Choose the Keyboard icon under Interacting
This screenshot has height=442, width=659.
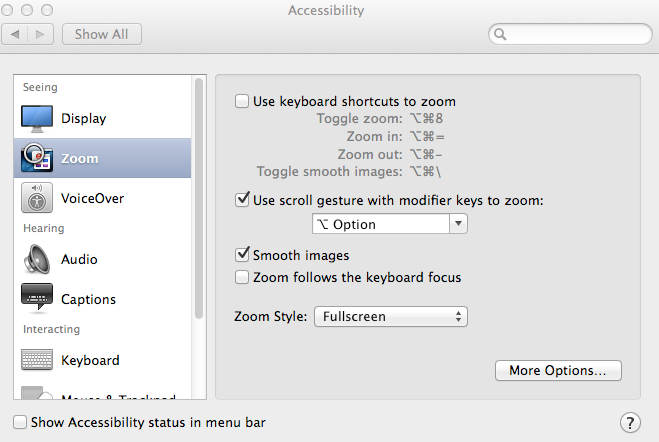[x=37, y=360]
